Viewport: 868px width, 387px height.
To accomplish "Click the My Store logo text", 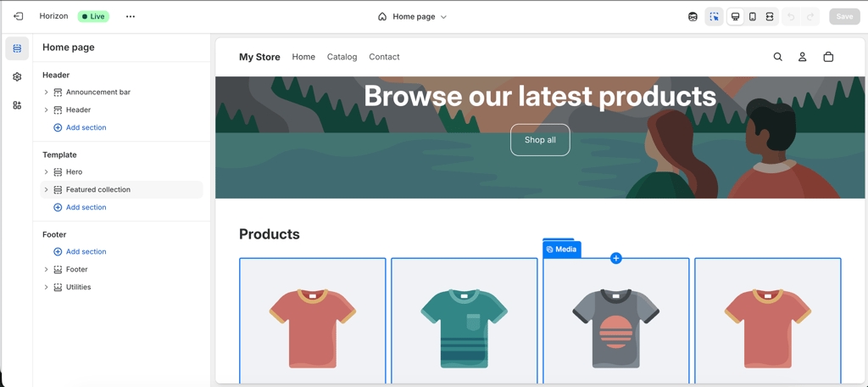I will [x=259, y=57].
